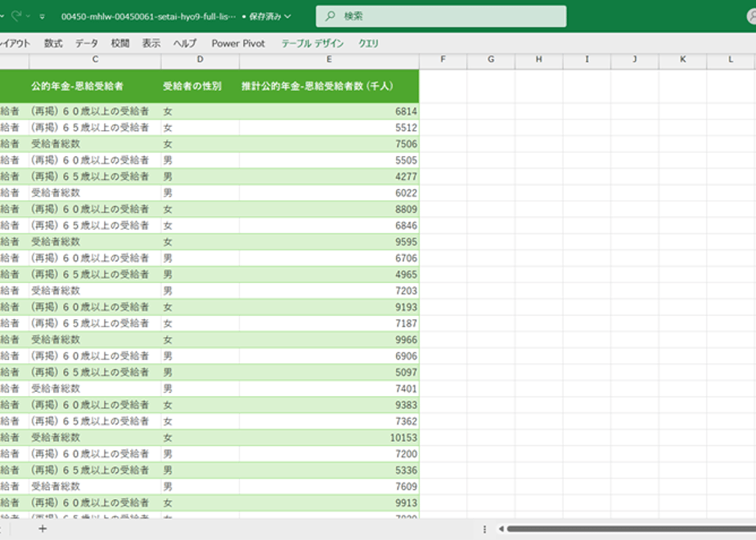The height and width of the screenshot is (540, 756).
Task: Select the cell with value 5512
Action: tap(329, 128)
